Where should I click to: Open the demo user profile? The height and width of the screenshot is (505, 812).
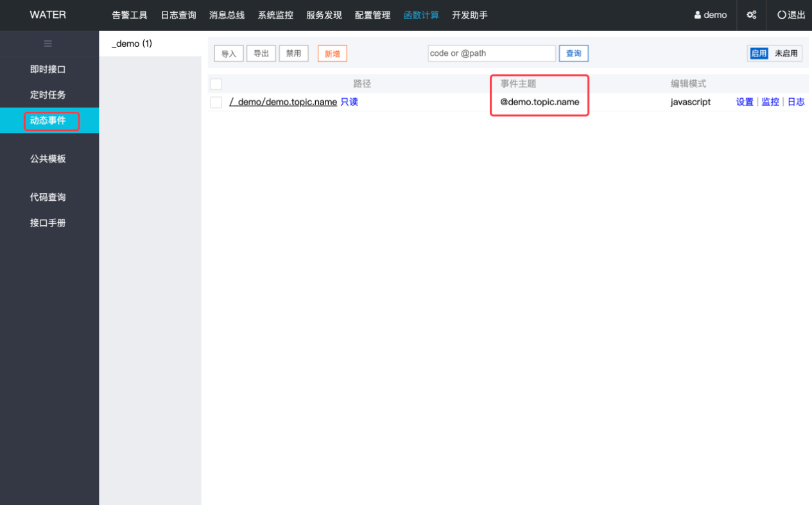pyautogui.click(x=711, y=15)
